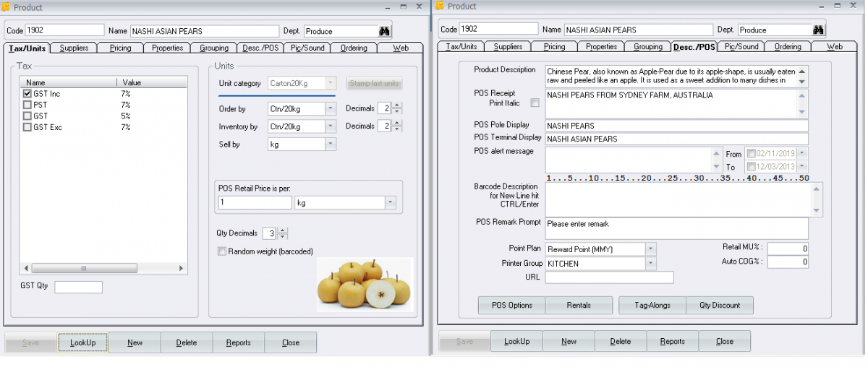Click Delete button in right window
868x367 pixels.
[x=621, y=341]
